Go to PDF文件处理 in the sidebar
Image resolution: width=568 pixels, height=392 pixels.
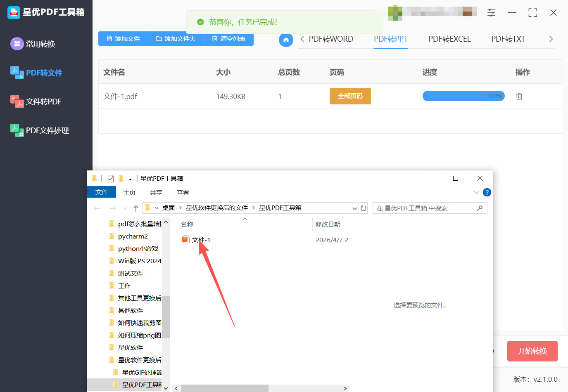point(40,130)
